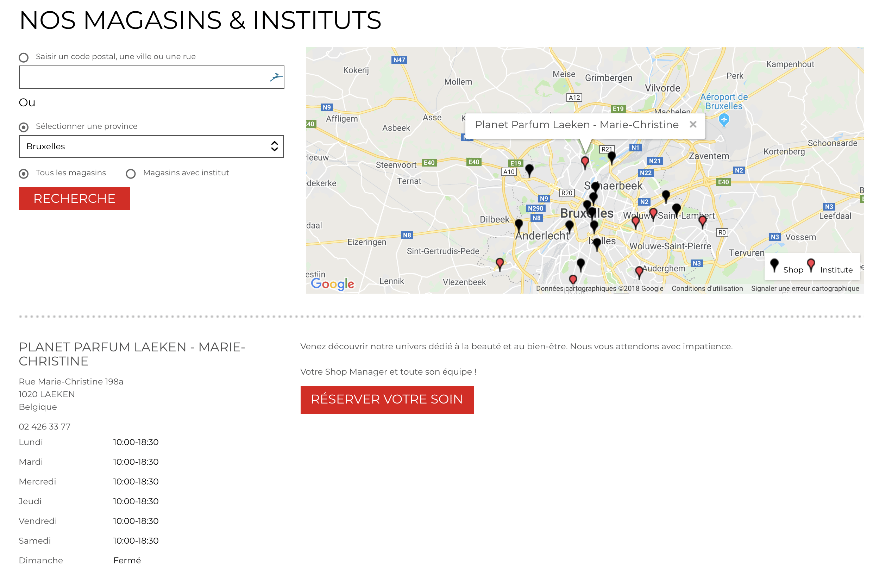Image resolution: width=892 pixels, height=588 pixels.
Task: Click the black shop marker right of N2 label
Action: [x=666, y=196]
